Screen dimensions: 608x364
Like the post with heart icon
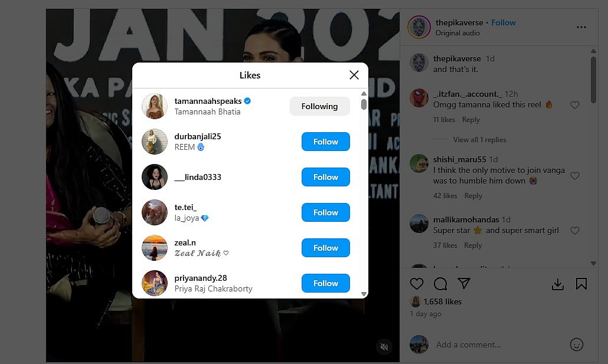click(416, 284)
